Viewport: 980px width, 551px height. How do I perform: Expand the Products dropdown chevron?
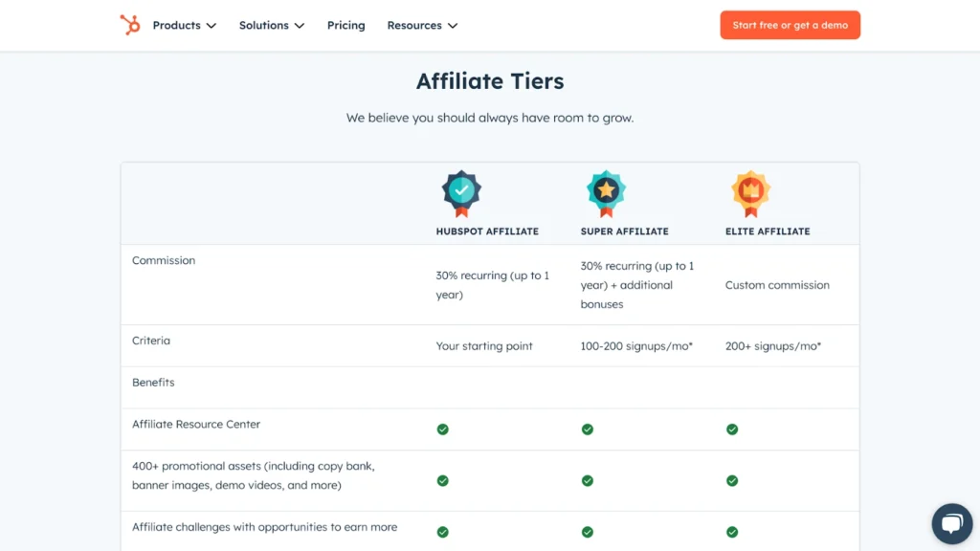pyautogui.click(x=212, y=26)
